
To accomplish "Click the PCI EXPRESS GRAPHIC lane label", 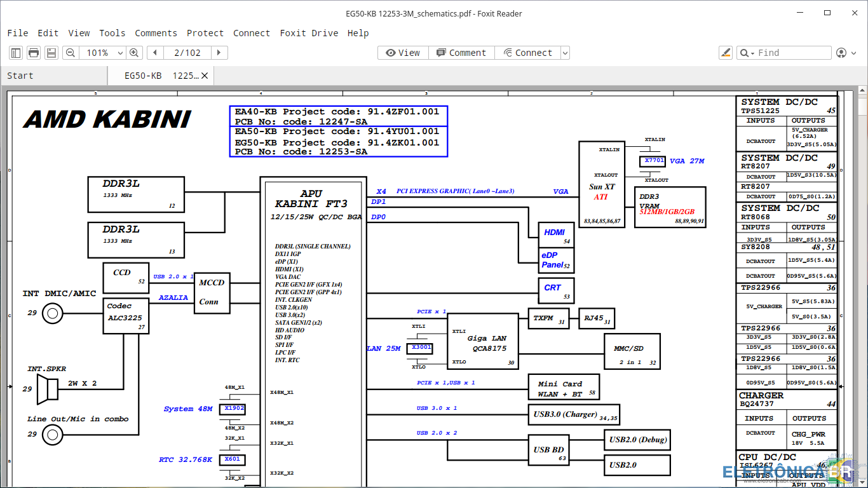I will pyautogui.click(x=456, y=191).
